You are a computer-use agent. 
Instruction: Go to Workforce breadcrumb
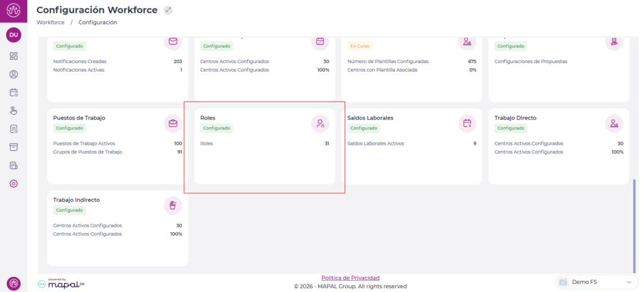point(50,23)
